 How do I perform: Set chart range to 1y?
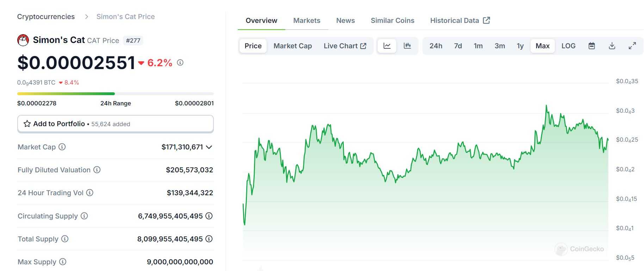coord(520,46)
